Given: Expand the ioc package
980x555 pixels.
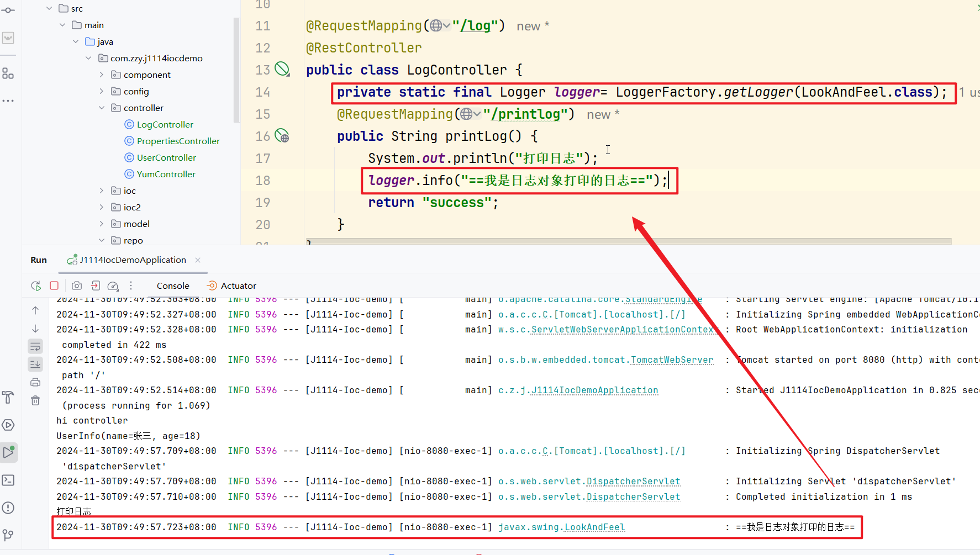Looking at the screenshot, I should (x=102, y=191).
